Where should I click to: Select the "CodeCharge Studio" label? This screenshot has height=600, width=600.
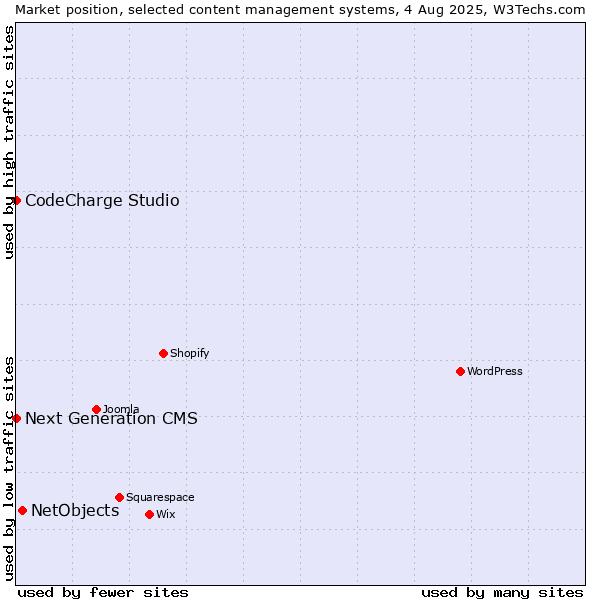point(102,201)
